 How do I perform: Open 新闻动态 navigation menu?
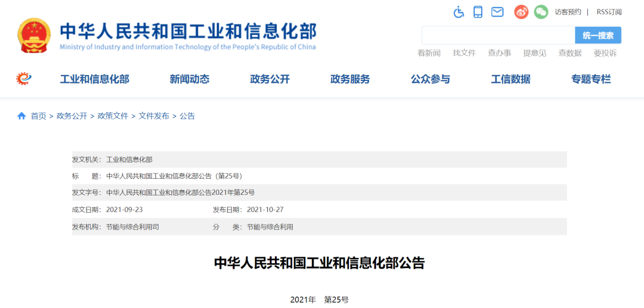click(190, 79)
